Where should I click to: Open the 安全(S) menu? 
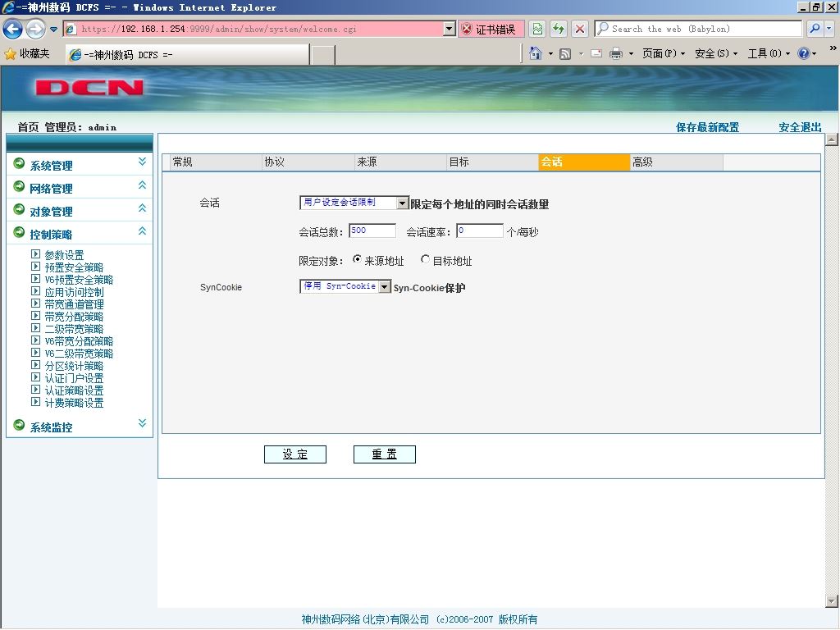click(x=715, y=53)
